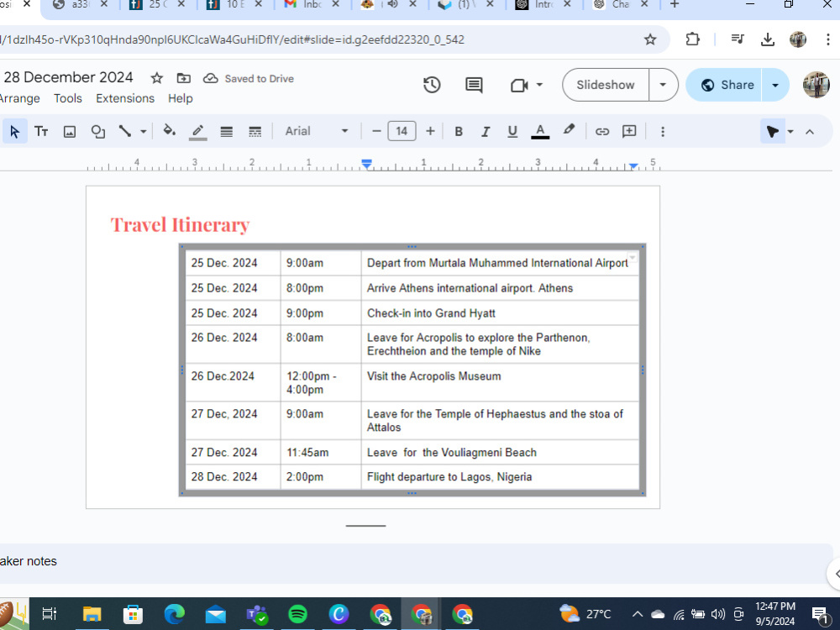Open the shape insert tool
The height and width of the screenshot is (630, 840).
click(x=97, y=131)
